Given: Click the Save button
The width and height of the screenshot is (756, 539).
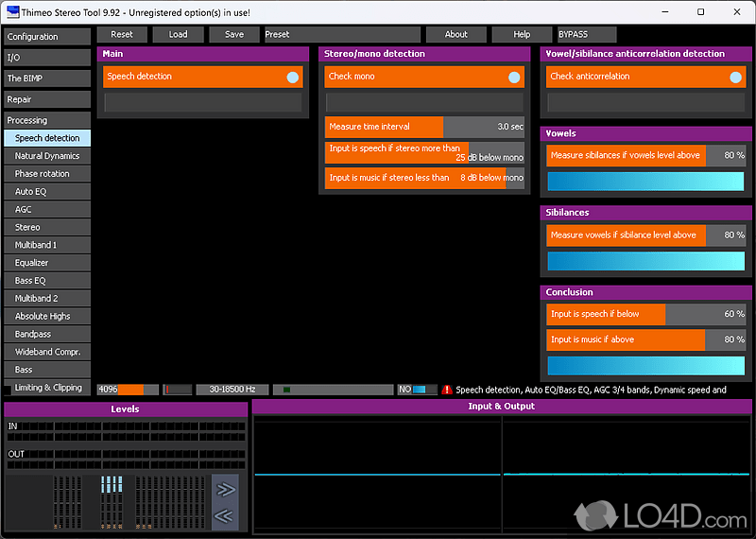Looking at the screenshot, I should (234, 34).
